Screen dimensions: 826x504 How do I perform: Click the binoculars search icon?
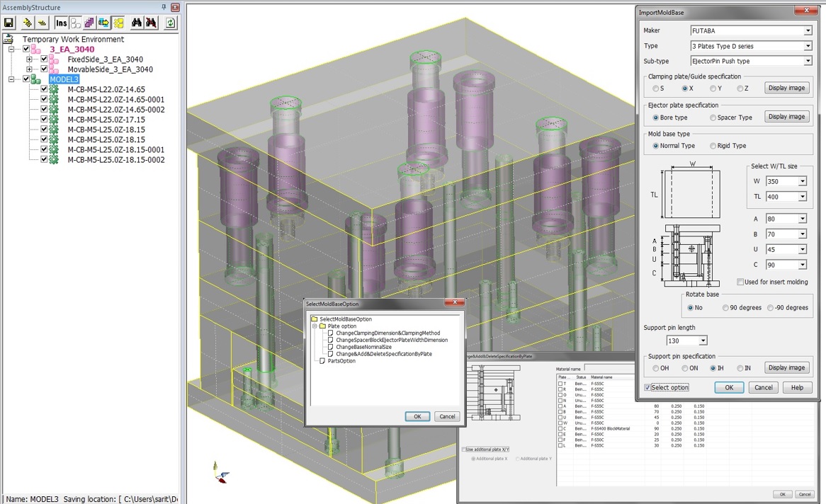tap(136, 23)
